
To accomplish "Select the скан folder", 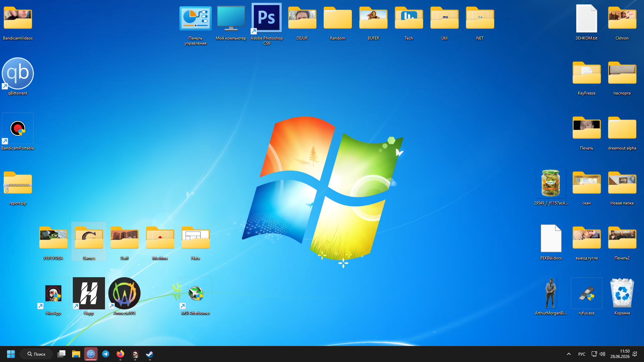I will 587,187.
